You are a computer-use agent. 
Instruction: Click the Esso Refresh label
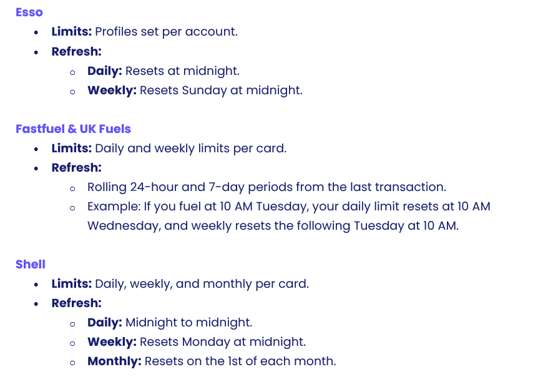click(x=76, y=51)
